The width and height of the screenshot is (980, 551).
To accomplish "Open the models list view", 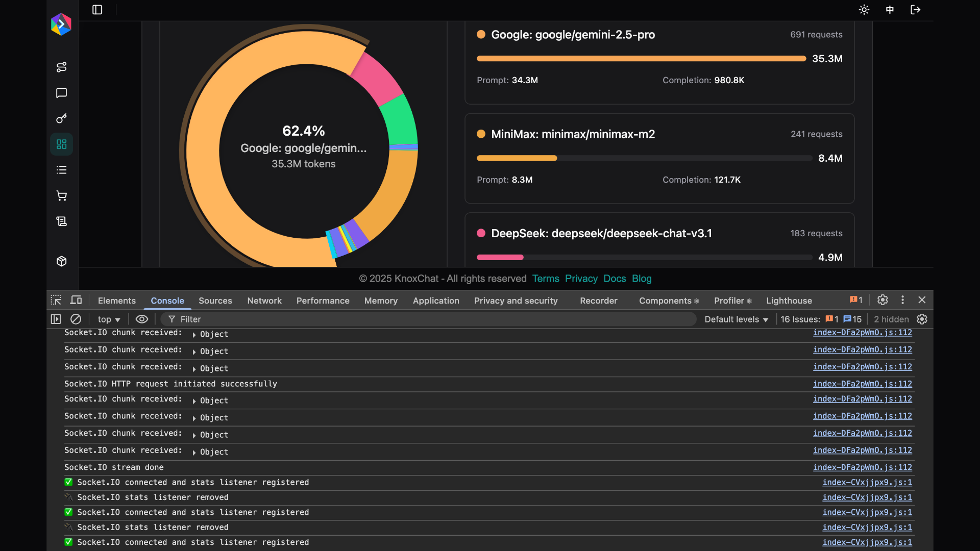I will coord(61,170).
